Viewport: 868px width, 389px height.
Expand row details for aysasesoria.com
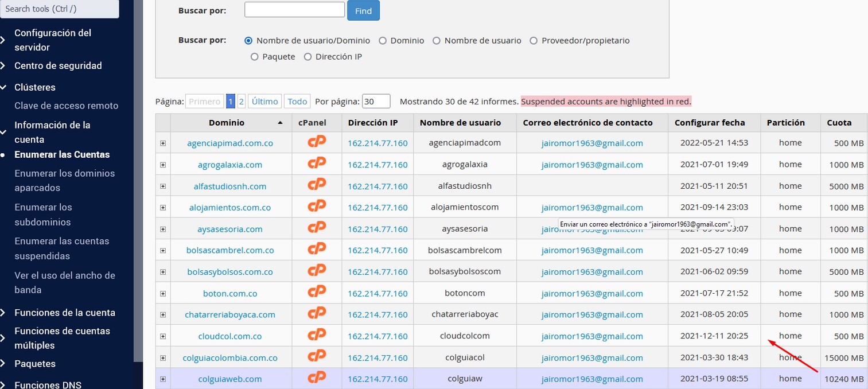162,228
